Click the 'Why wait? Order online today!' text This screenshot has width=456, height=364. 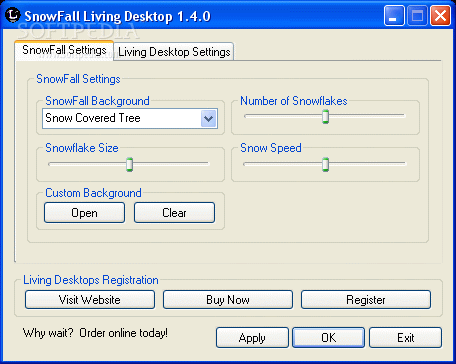tap(95, 333)
